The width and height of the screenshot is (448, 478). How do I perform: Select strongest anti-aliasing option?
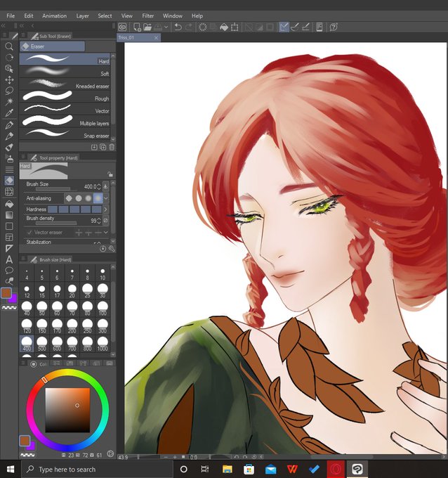(x=98, y=198)
